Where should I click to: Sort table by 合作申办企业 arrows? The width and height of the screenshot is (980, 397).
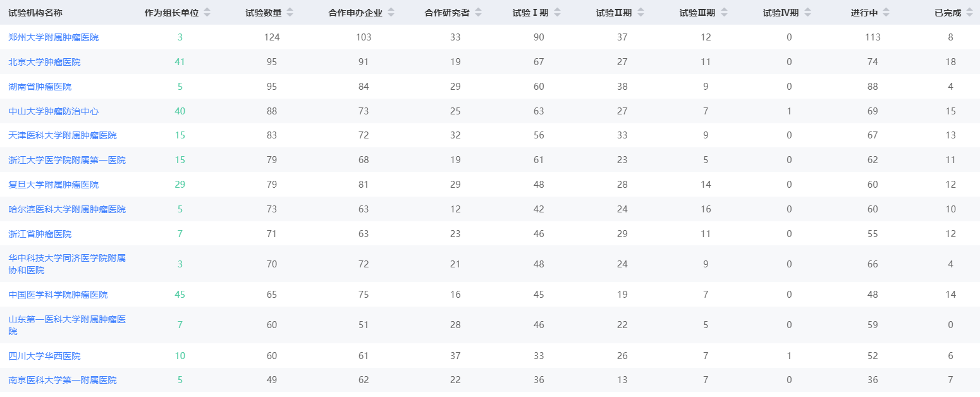(391, 13)
